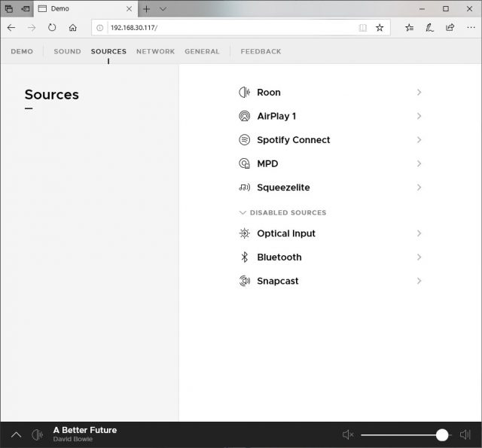Open Squeezelite via its chevron

(x=419, y=187)
